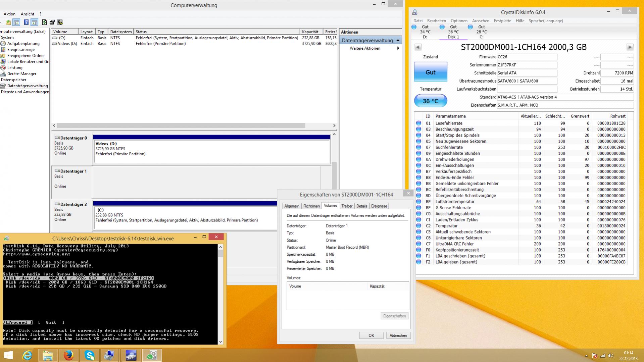Viewport: 644px width, 362px height.
Task: Select Aufgabenplanung in the console tree
Action: 23,44
